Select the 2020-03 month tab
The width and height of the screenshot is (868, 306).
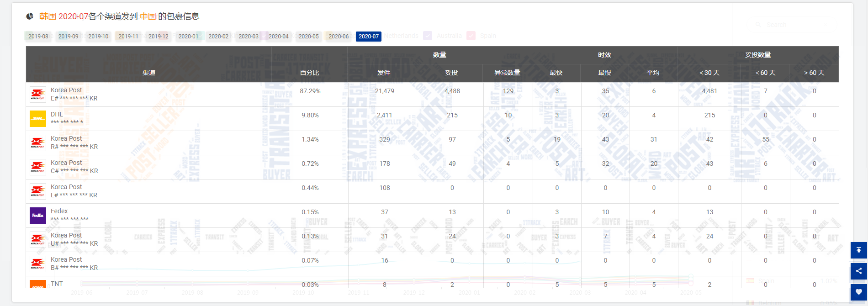tap(249, 37)
